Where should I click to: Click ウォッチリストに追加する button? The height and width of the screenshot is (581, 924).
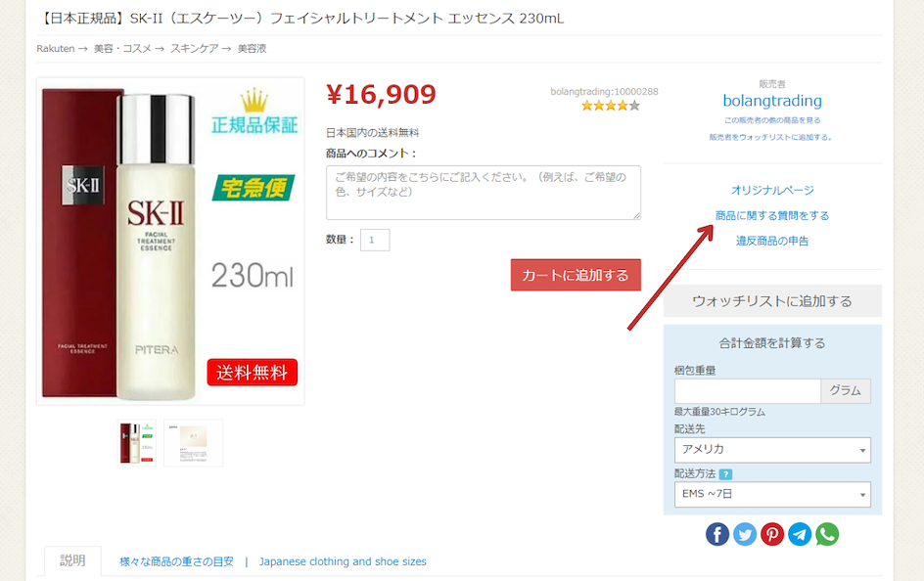tap(772, 301)
